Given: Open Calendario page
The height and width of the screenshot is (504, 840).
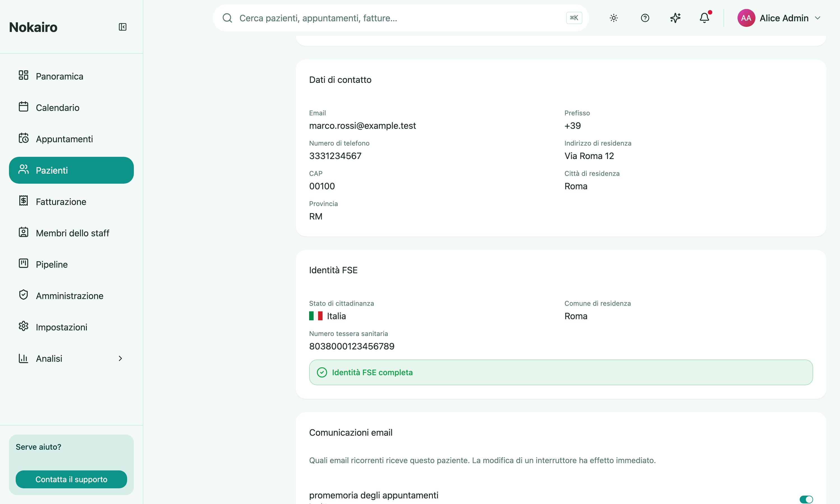Looking at the screenshot, I should point(71,107).
